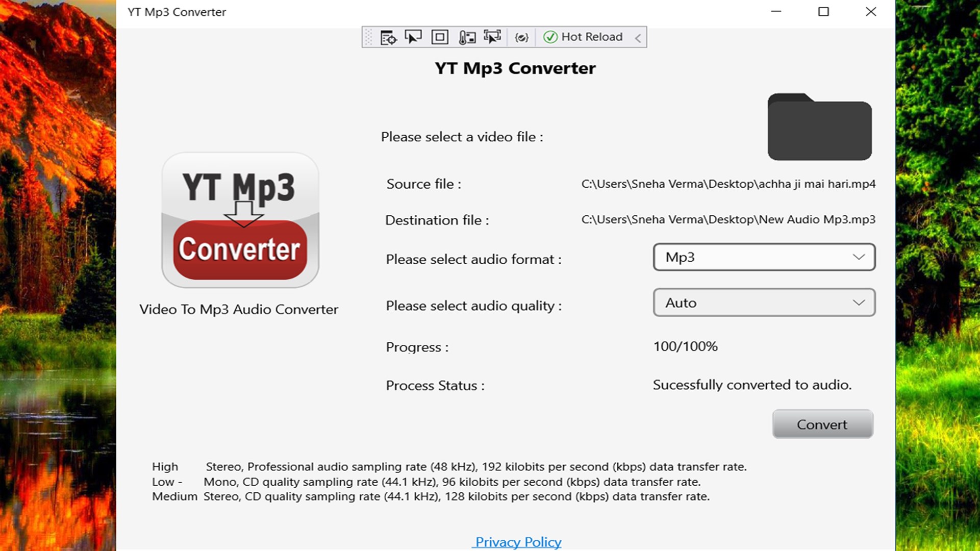The image size is (980, 551).
Task: Click the YT Mp3 Converter window title
Action: tap(177, 12)
